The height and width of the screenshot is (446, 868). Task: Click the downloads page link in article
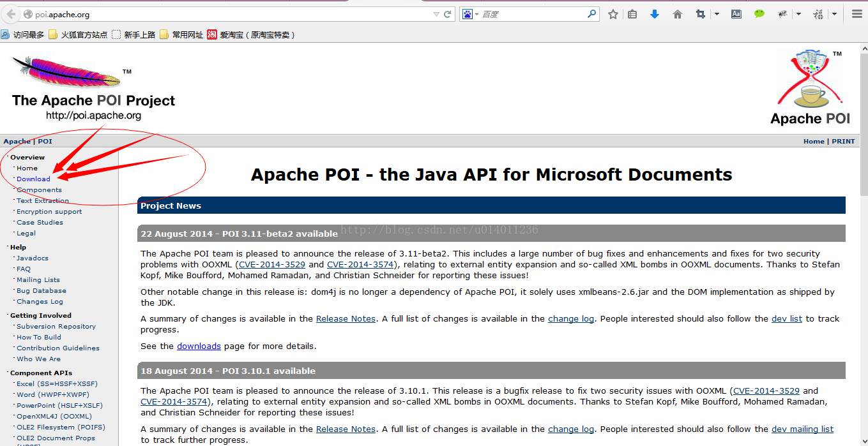pos(199,346)
